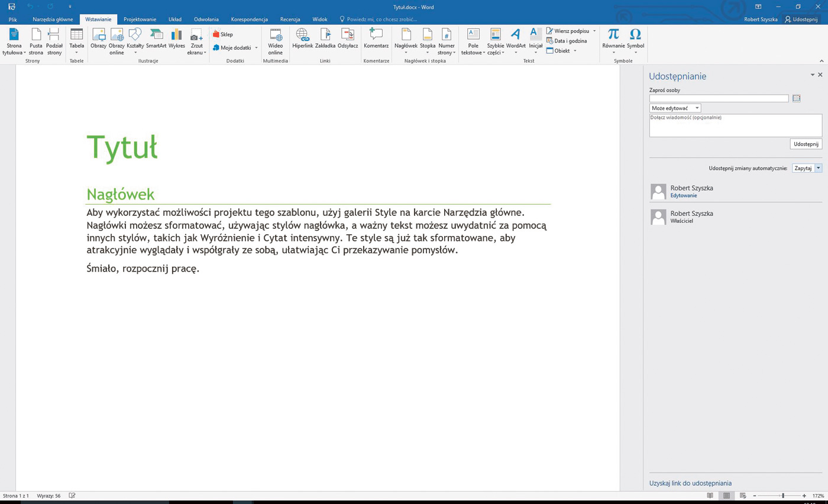Insert a Hiperlink from the ribbon
The image size is (828, 504).
(x=302, y=39)
